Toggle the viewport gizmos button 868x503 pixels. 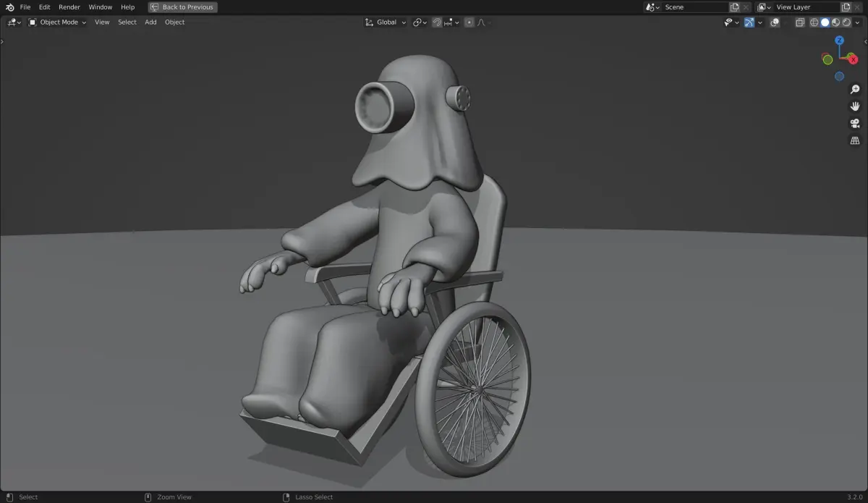click(x=749, y=22)
